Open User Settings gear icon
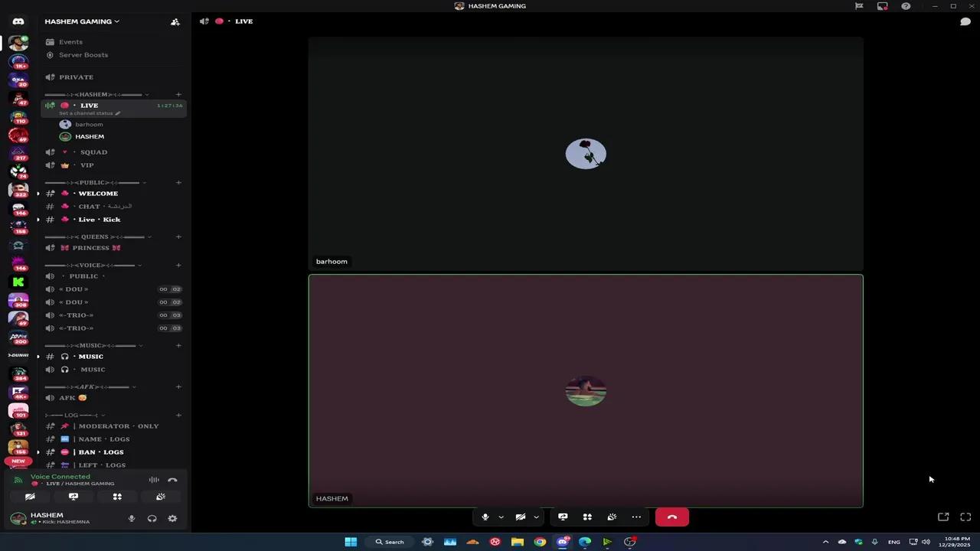The width and height of the screenshot is (980, 551). [172, 519]
